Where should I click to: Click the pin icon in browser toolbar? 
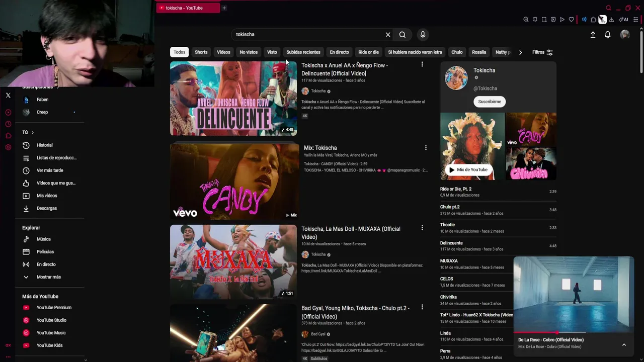535,20
